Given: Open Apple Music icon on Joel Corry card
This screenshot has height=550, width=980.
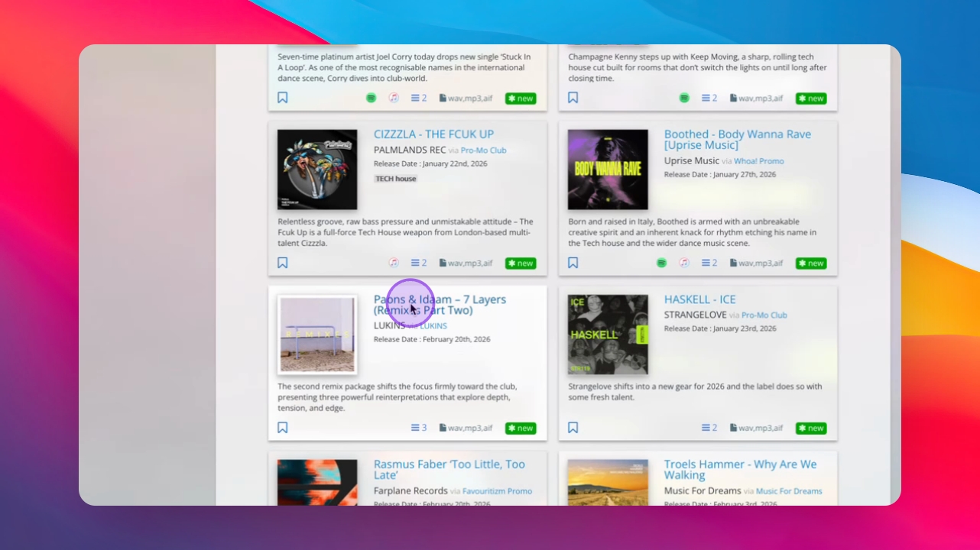Looking at the screenshot, I should point(394,98).
